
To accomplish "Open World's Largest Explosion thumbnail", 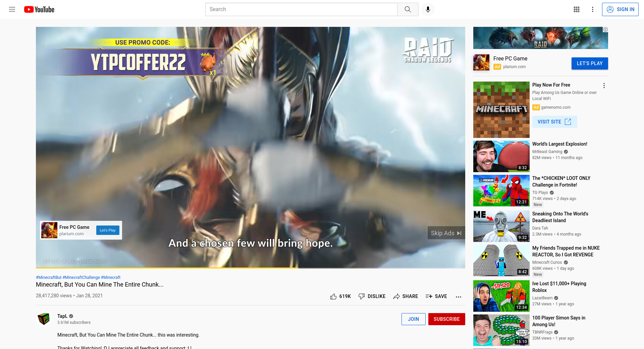I will [501, 156].
